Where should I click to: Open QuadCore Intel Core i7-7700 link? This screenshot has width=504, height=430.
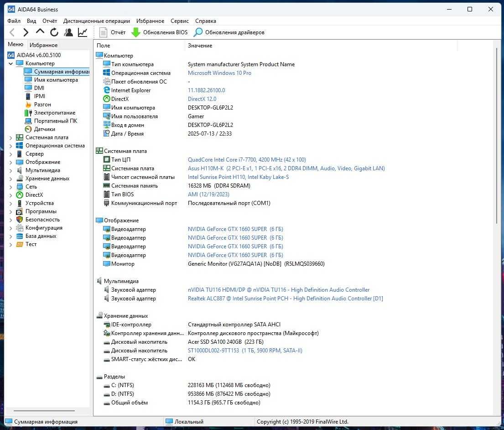click(x=247, y=160)
